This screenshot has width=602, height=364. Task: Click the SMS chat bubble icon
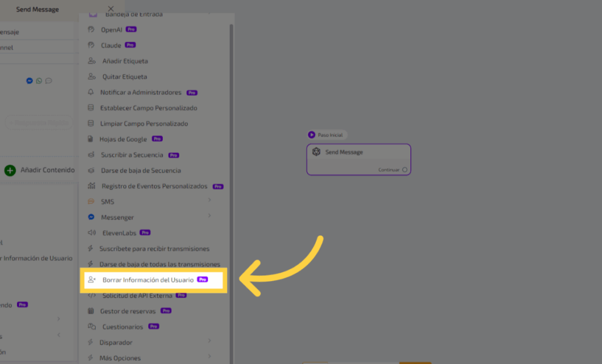pos(91,202)
